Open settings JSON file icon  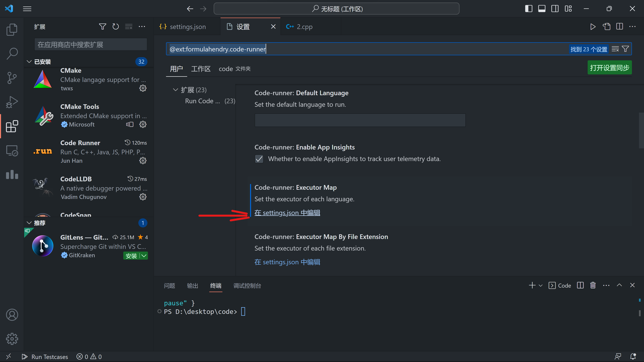pyautogui.click(x=606, y=26)
